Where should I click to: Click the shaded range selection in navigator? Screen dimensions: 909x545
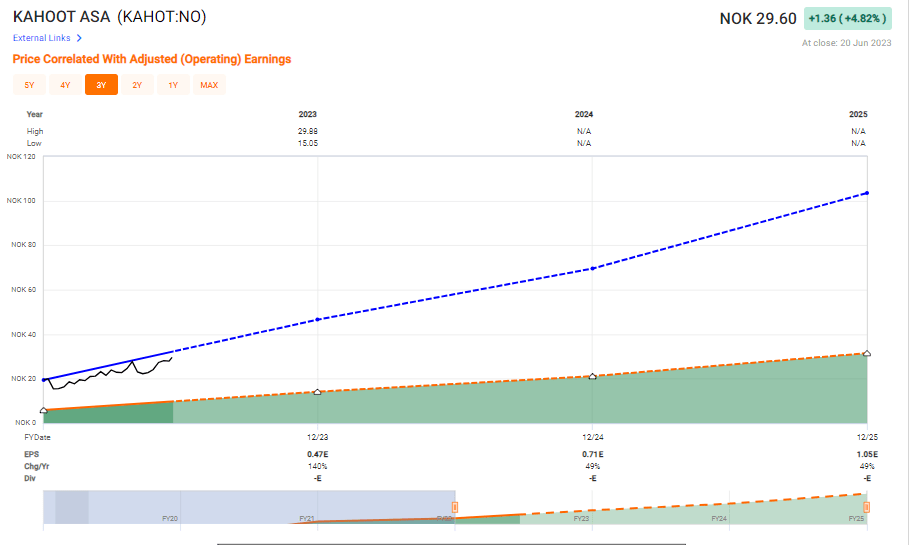(249, 507)
